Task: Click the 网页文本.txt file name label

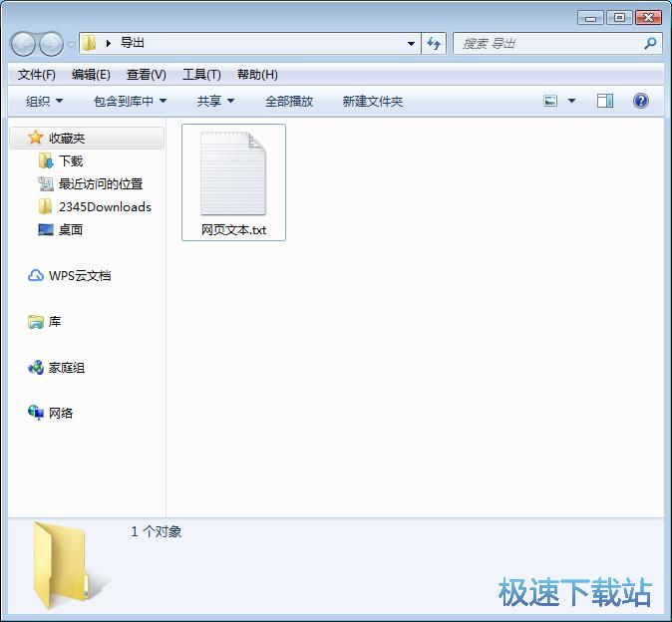Action: click(x=233, y=230)
